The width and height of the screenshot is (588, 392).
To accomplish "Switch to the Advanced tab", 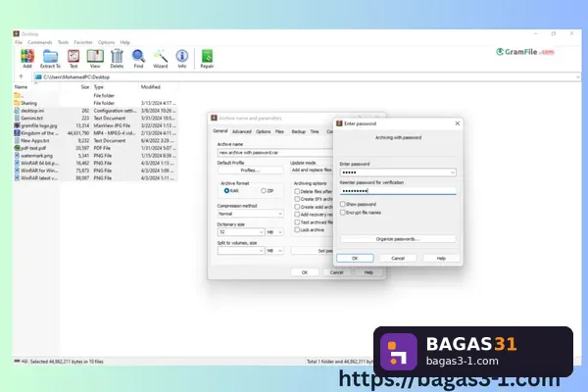I will pos(241,131).
